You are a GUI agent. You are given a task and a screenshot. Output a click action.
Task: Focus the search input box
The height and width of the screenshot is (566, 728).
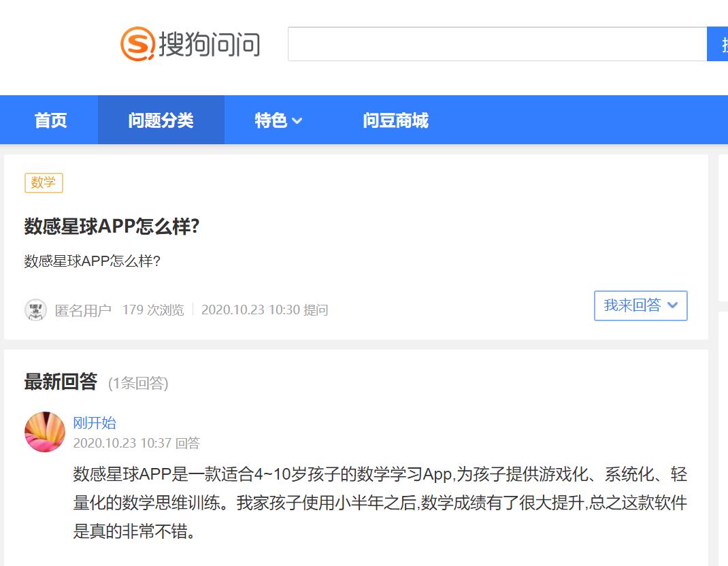(x=497, y=44)
